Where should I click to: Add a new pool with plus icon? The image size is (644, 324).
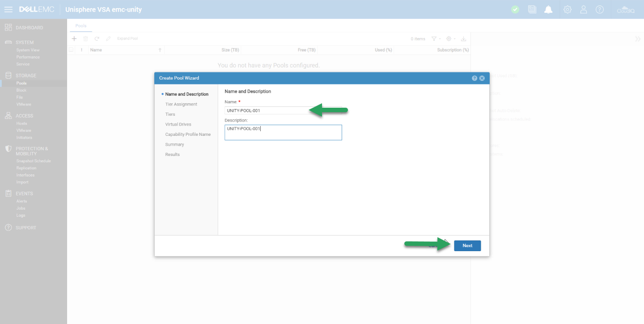(x=74, y=39)
